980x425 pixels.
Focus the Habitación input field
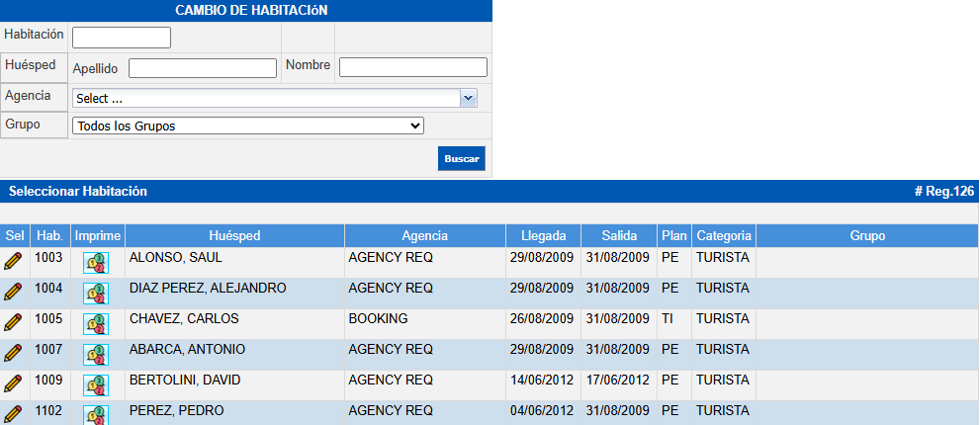click(x=122, y=38)
